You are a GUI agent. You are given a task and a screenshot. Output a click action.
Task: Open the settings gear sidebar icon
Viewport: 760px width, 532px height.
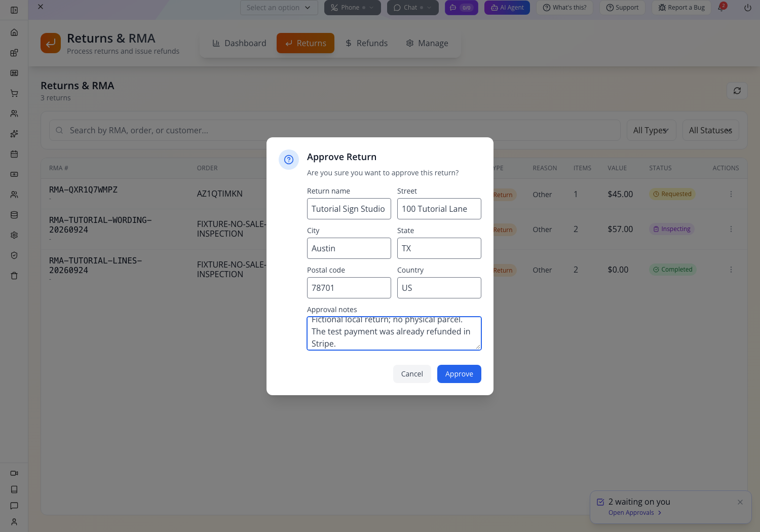pyautogui.click(x=14, y=235)
